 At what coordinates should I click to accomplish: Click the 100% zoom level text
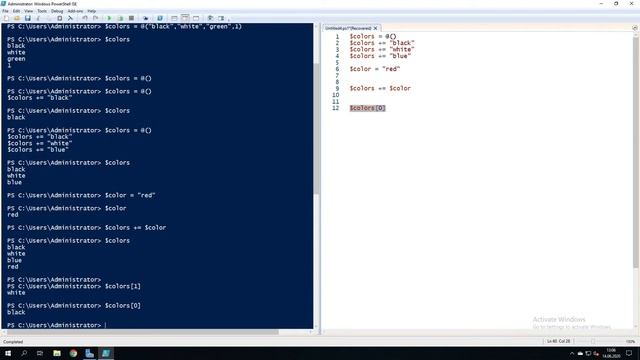click(x=631, y=341)
